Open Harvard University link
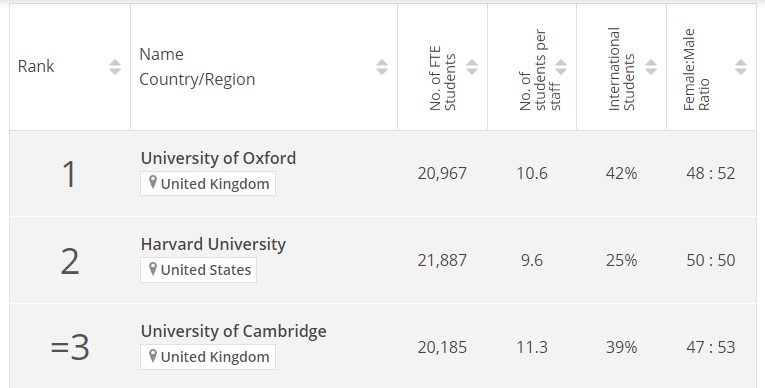Viewport: 765px width, 388px height. point(213,244)
